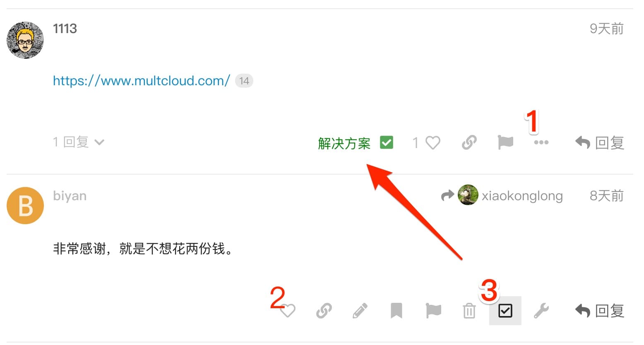The width and height of the screenshot is (644, 345).
Task: Like biyan's reply with the heart
Action: [x=288, y=311]
